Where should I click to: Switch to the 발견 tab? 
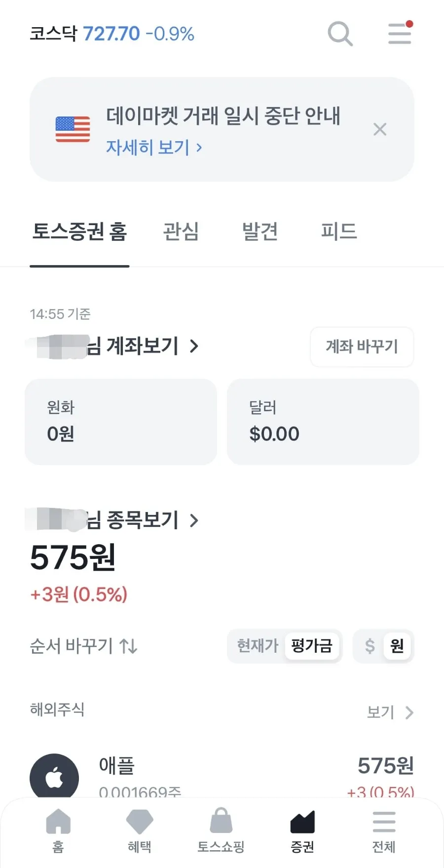pos(260,231)
